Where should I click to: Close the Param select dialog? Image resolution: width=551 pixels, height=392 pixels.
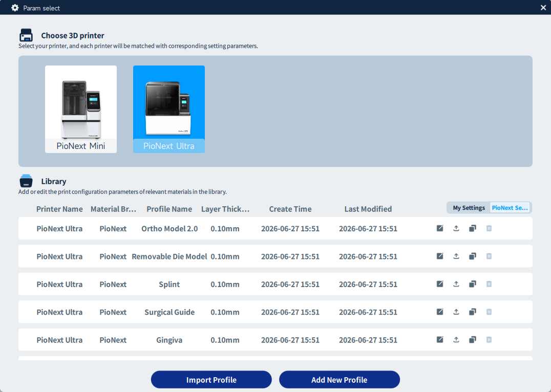(x=543, y=8)
